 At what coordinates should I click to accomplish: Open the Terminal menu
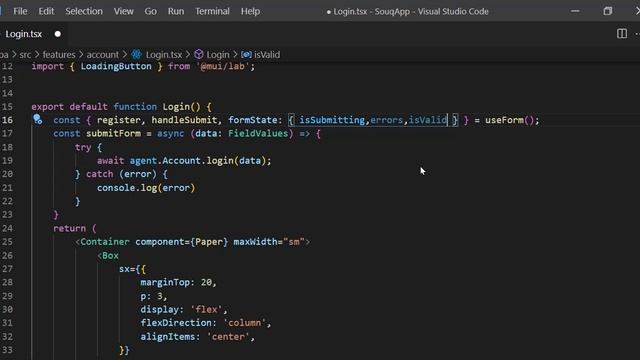212,11
